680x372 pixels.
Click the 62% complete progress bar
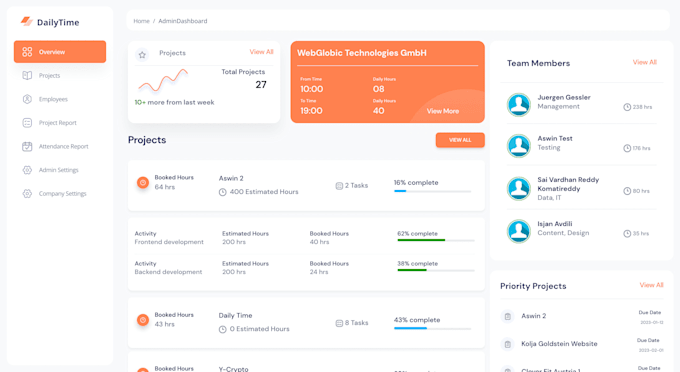pos(436,240)
